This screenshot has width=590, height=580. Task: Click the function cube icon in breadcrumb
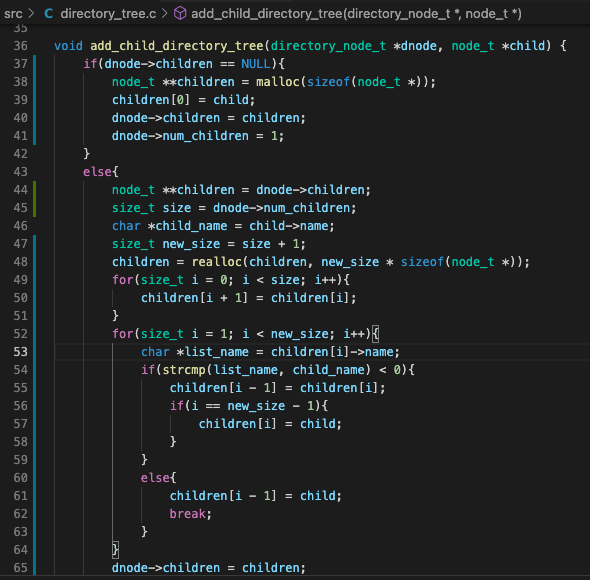coord(180,14)
